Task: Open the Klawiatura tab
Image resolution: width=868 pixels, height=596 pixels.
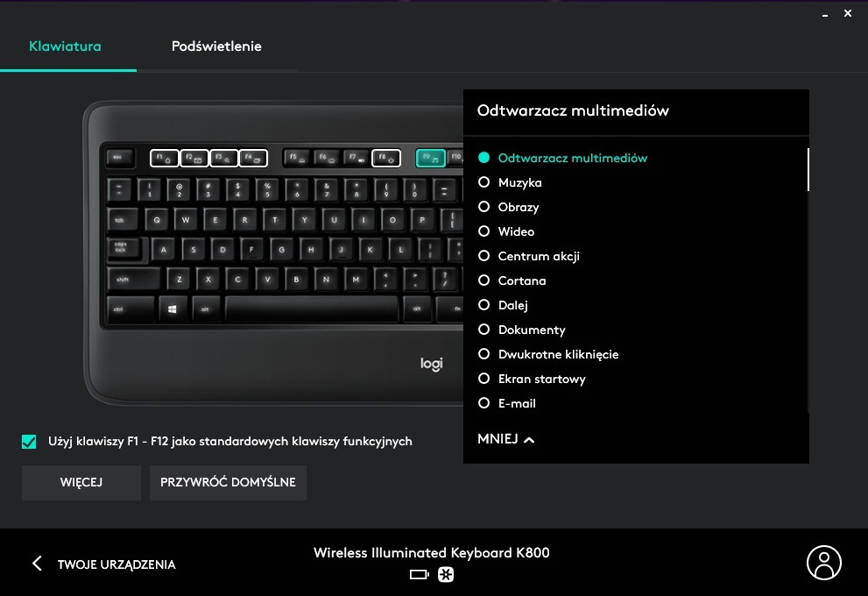Action: 65,46
